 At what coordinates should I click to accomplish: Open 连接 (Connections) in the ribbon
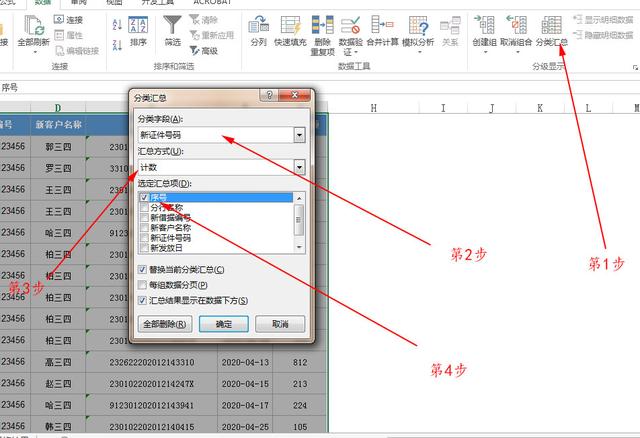pos(69,20)
